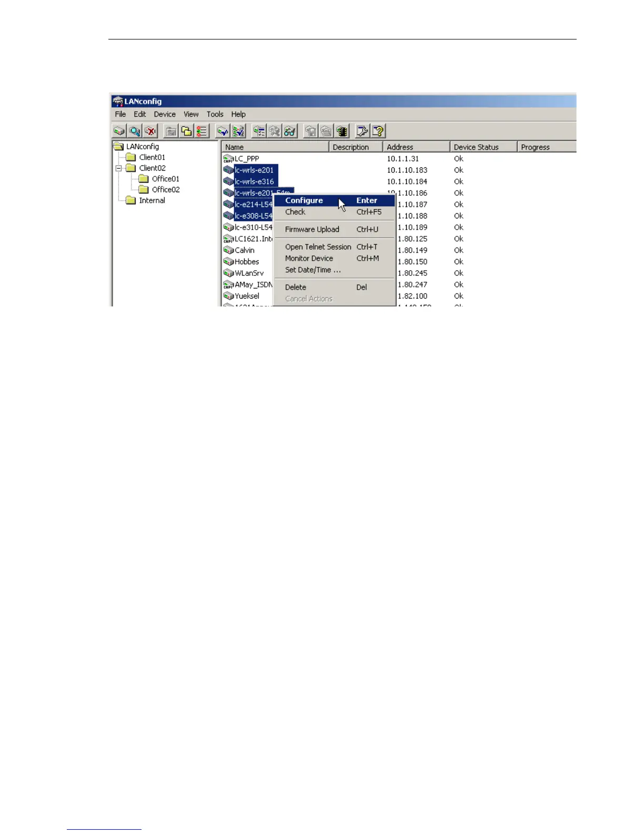Screen dimensions: 644x834
Task: Click the question mark help toolbar icon
Action: [378, 131]
